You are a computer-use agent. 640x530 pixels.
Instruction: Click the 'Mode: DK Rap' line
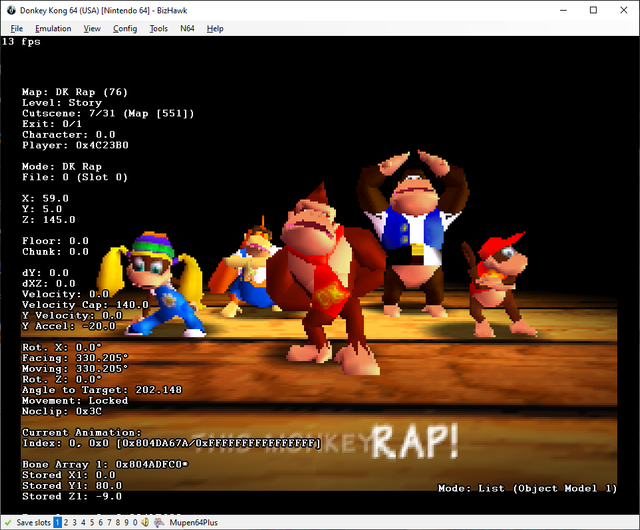coord(62,166)
